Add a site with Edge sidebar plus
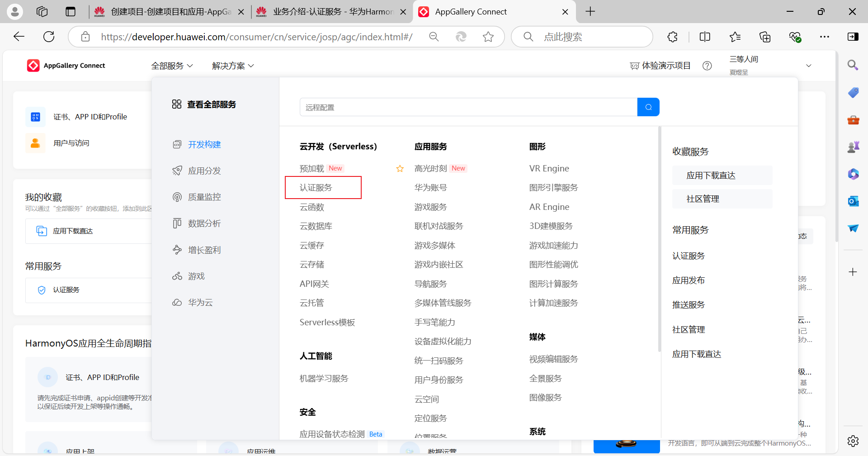The image size is (868, 456). 853,272
